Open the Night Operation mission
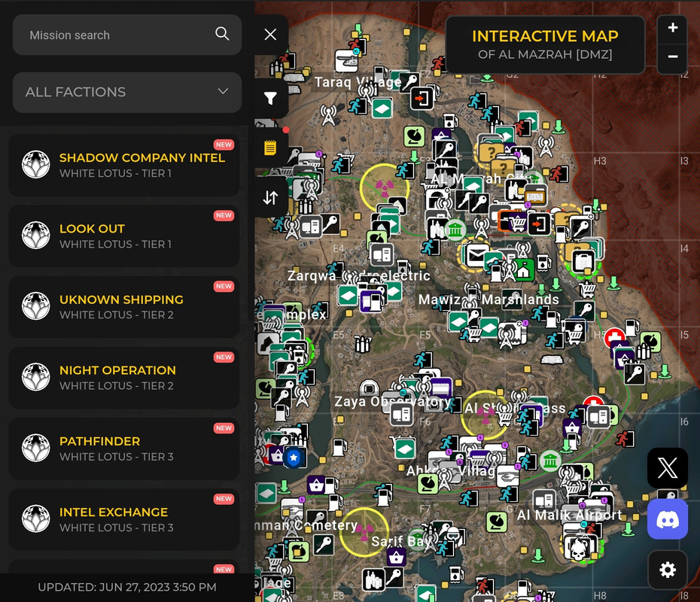This screenshot has height=602, width=700. [x=124, y=378]
